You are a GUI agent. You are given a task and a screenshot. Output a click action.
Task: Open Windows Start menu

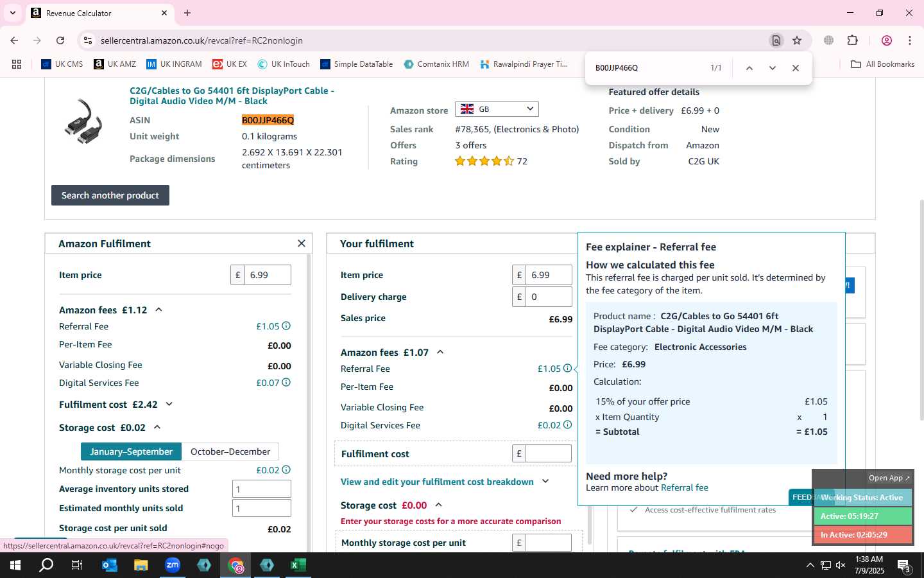pos(15,565)
